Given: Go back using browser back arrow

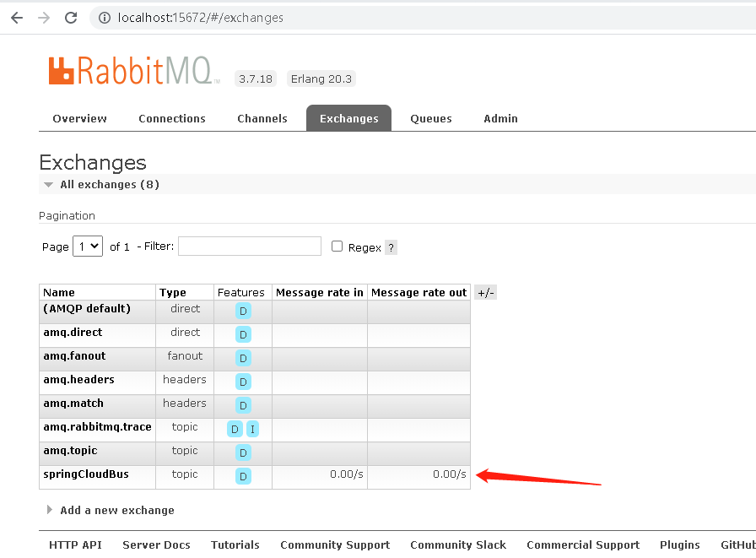Looking at the screenshot, I should [17, 18].
